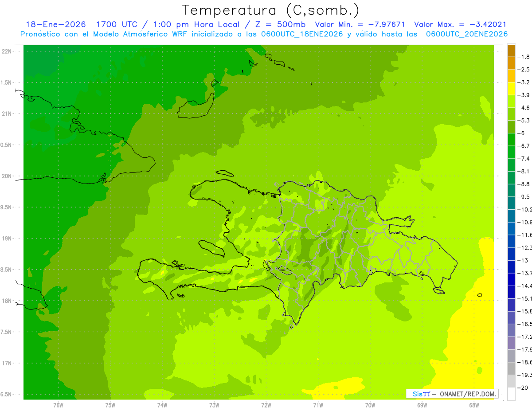532x411 pixels.
Task: Pick the lime swatch between -3.9 and -4.6
Action: point(511,102)
